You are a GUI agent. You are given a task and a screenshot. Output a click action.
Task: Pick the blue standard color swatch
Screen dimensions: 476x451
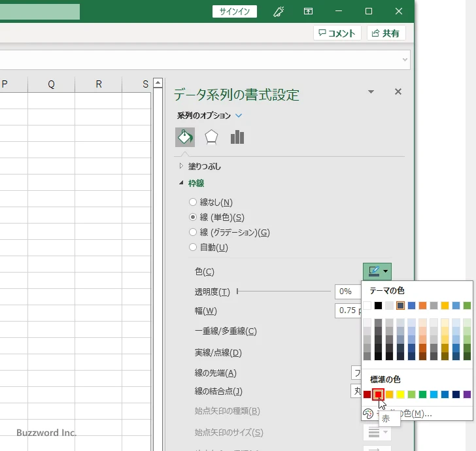click(445, 394)
